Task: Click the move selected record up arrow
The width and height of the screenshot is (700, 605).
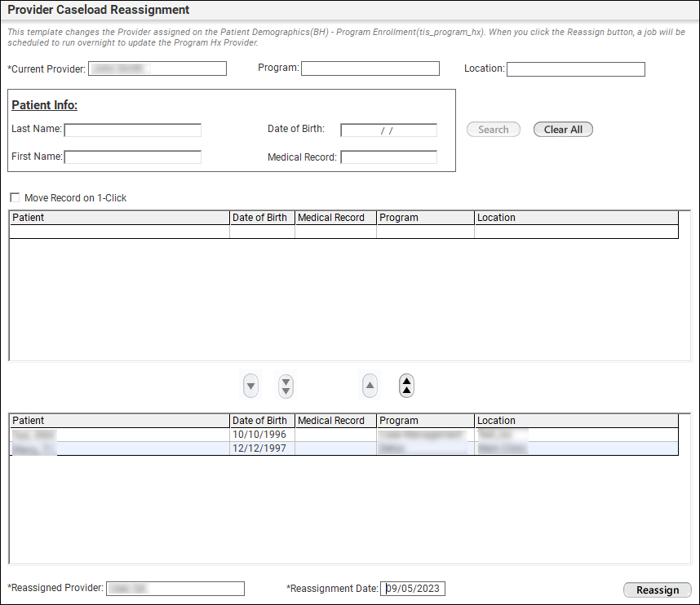Action: 370,386
